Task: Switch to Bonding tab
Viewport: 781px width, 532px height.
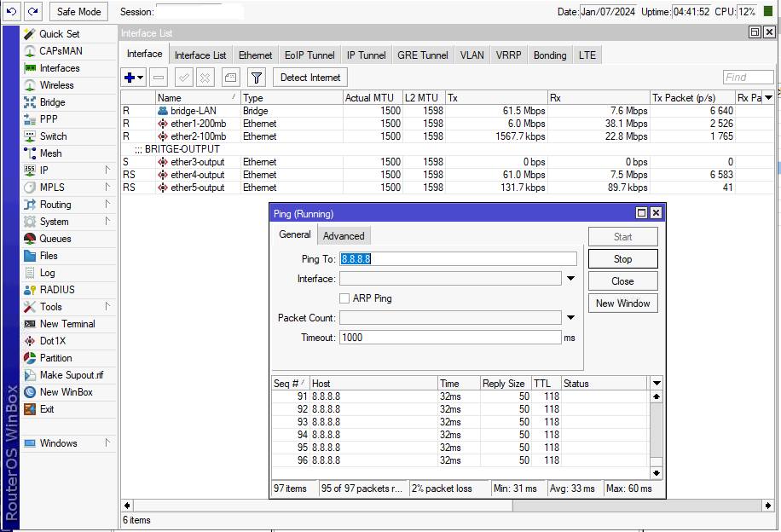Action: (x=550, y=55)
